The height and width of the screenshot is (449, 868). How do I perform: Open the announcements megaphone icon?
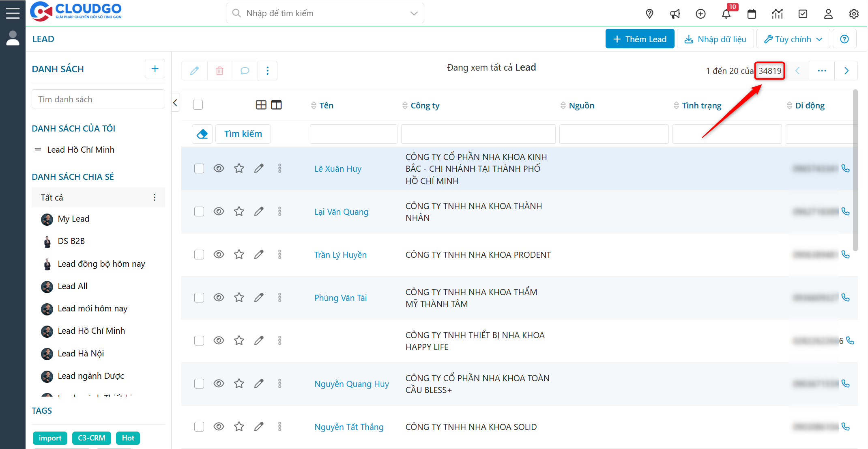click(x=675, y=14)
